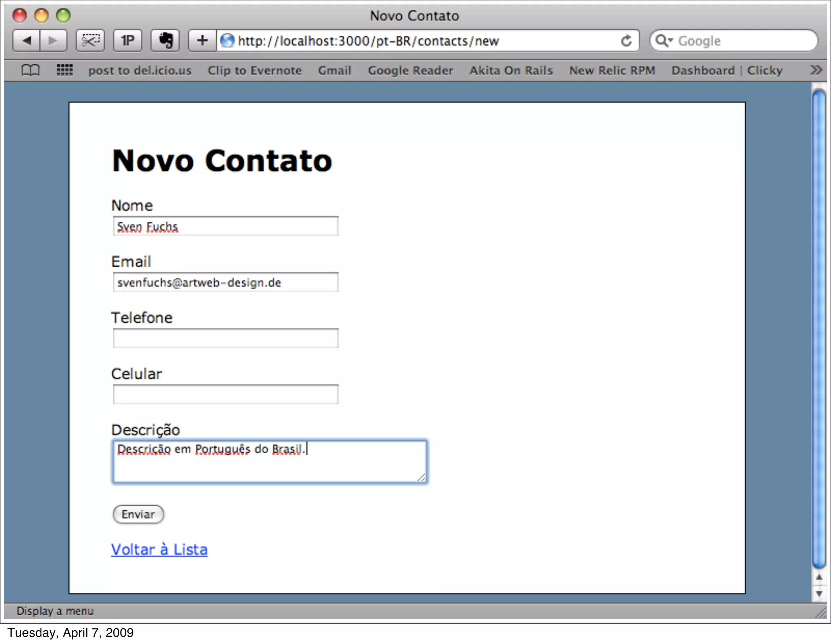Open the Akita On Rails bookmark

pos(511,71)
